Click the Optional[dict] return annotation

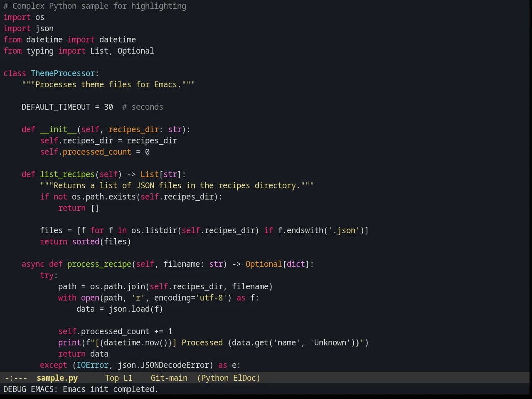tap(277, 264)
